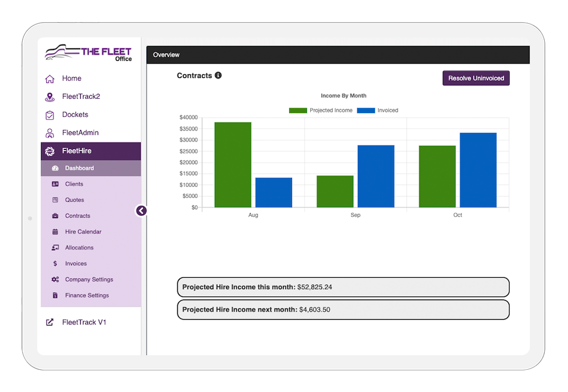This screenshot has width=568, height=392.
Task: Click the $40000 axis label
Action: pyautogui.click(x=189, y=118)
